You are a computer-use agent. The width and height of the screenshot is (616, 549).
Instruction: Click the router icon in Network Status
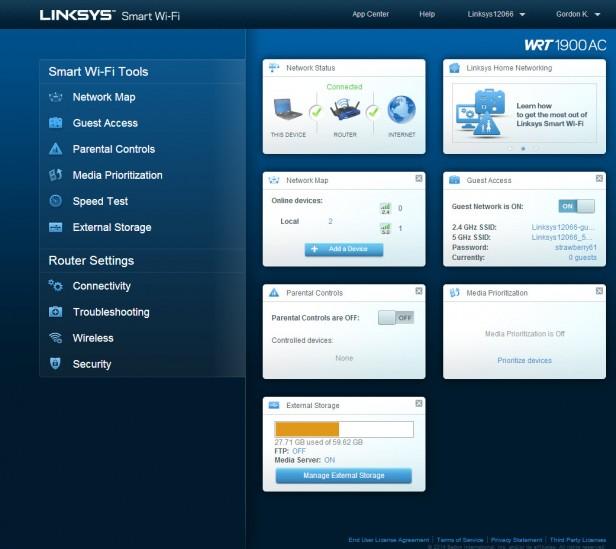point(345,109)
